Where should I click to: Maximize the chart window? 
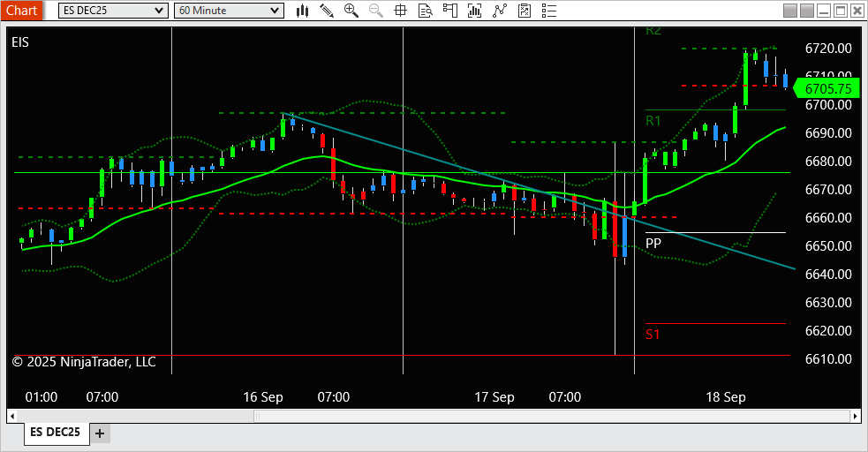coord(841,11)
